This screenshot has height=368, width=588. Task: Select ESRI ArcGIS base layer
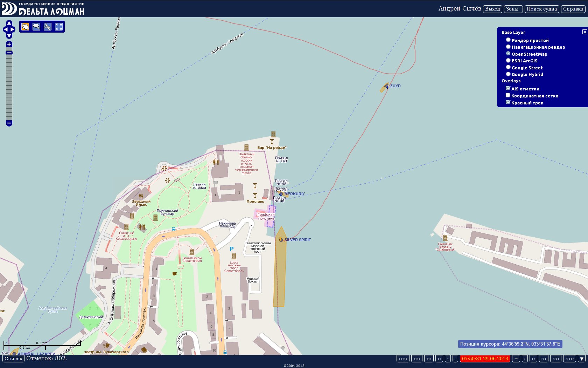point(508,60)
